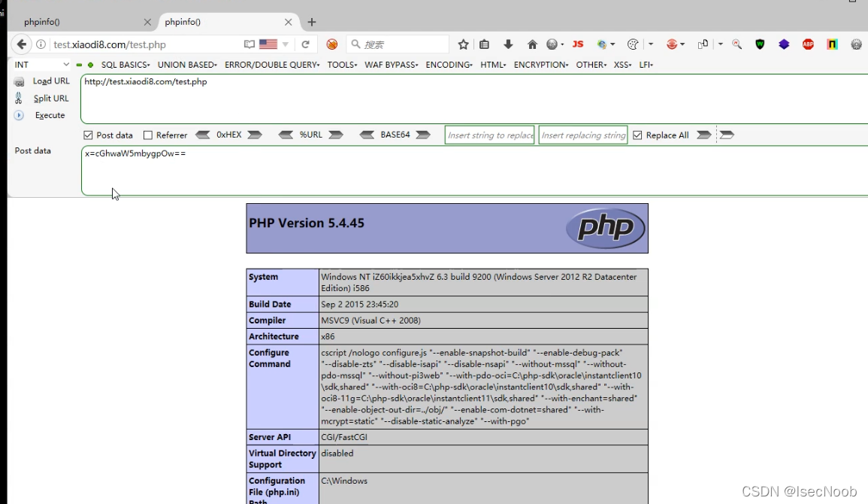This screenshot has width=868, height=504.
Task: Decode selection with BASE64 left arrow
Action: (367, 135)
